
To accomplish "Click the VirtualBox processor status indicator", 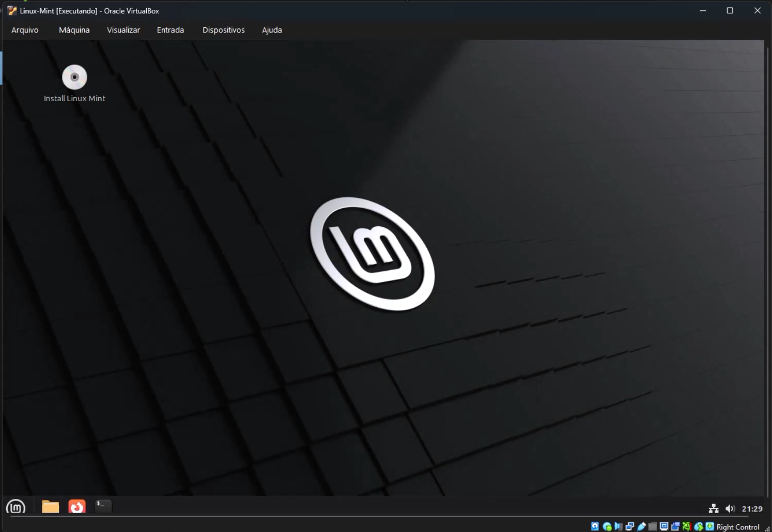I will click(686, 527).
